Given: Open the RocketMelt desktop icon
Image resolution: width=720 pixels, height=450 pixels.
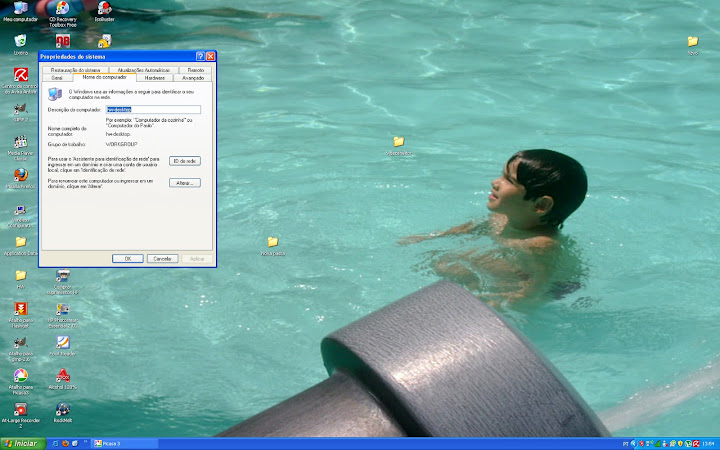Looking at the screenshot, I should (62, 412).
